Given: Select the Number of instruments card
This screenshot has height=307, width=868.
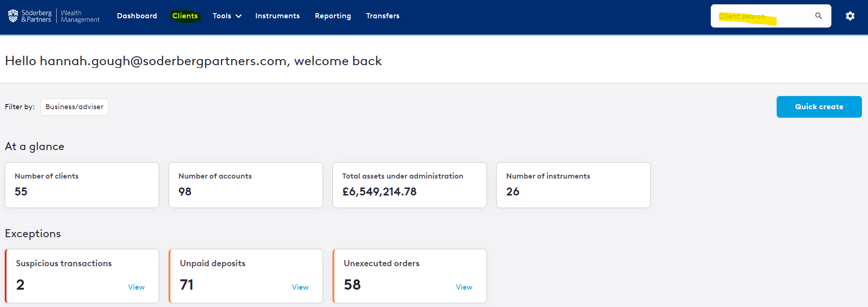Looking at the screenshot, I should [x=574, y=185].
